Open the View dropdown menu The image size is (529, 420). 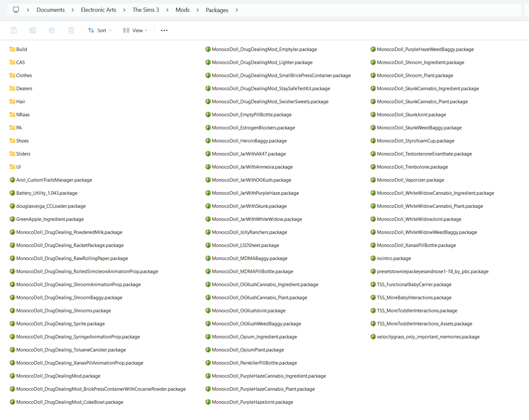[135, 30]
